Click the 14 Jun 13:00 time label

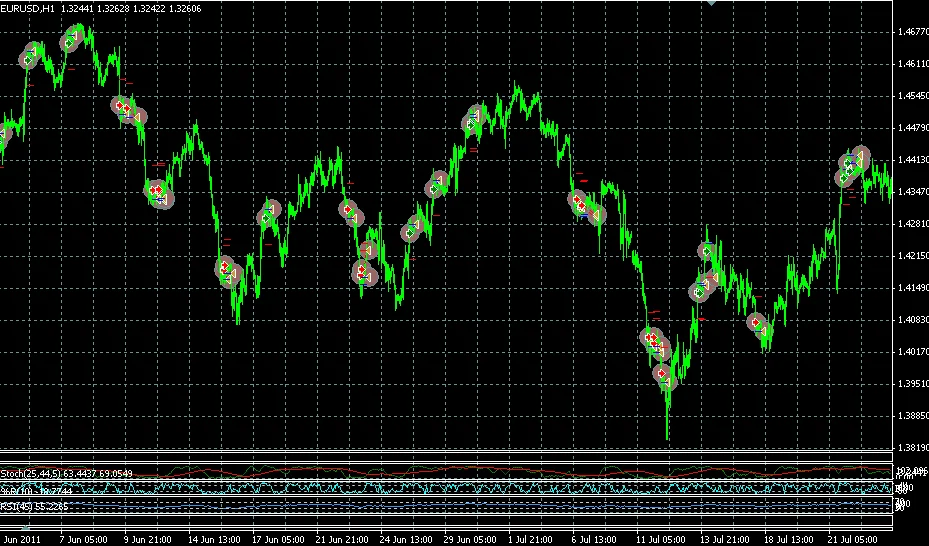click(214, 539)
